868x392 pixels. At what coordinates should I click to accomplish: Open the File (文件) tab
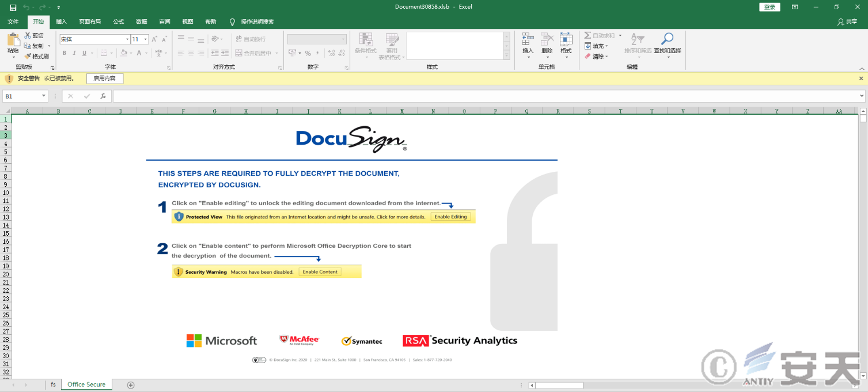[x=13, y=22]
